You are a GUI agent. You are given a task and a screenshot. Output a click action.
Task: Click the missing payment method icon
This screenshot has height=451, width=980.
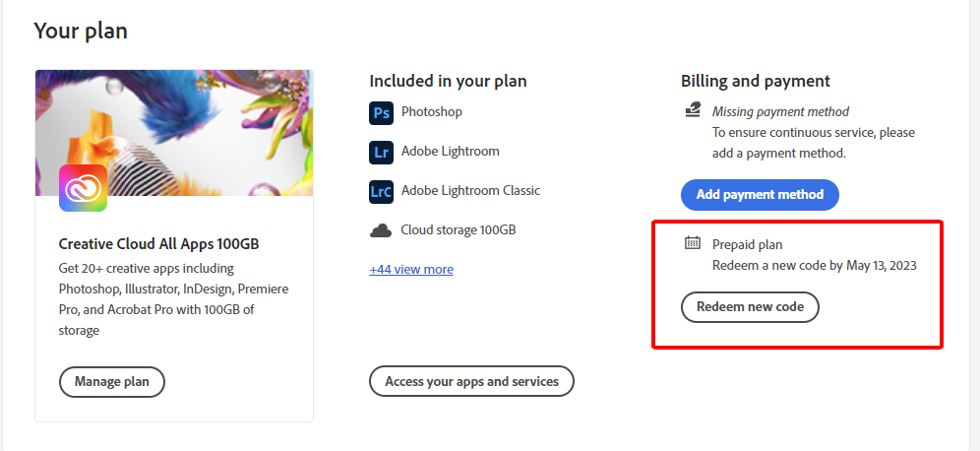click(693, 111)
